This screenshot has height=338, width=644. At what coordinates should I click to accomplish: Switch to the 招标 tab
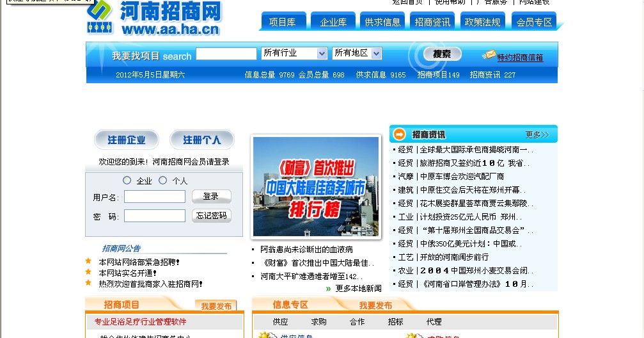point(395,321)
